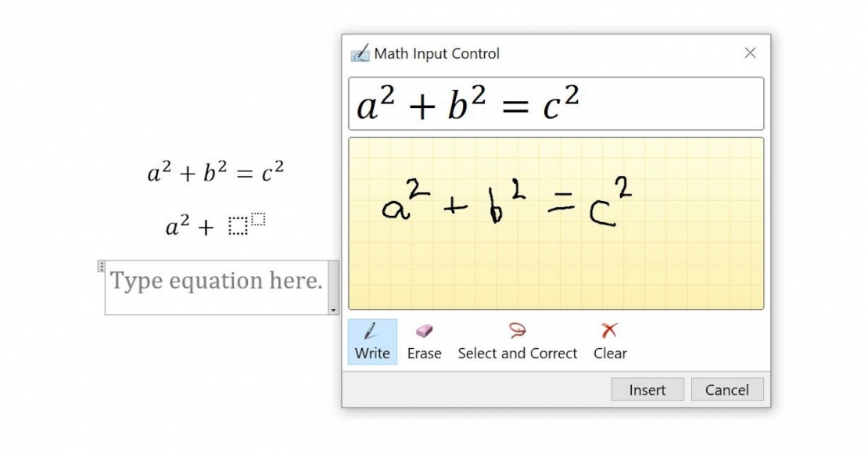Switch to the Erase tool
Screen dimensions: 868x456
point(424,340)
